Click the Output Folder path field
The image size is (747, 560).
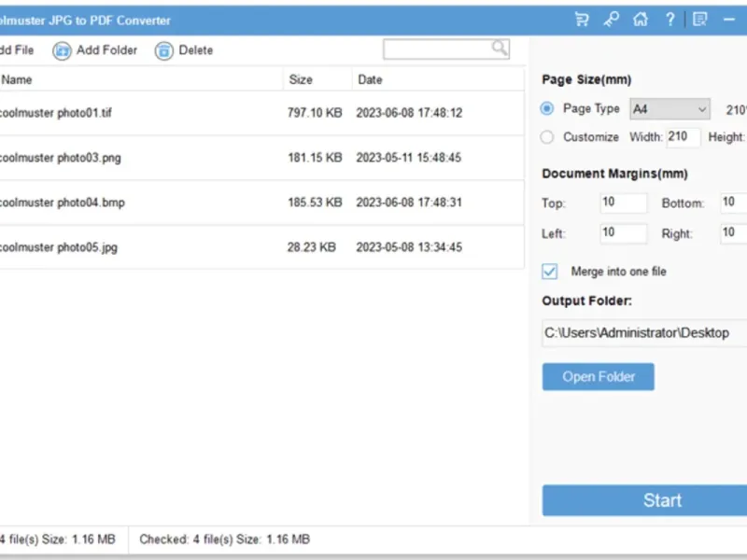coord(644,333)
